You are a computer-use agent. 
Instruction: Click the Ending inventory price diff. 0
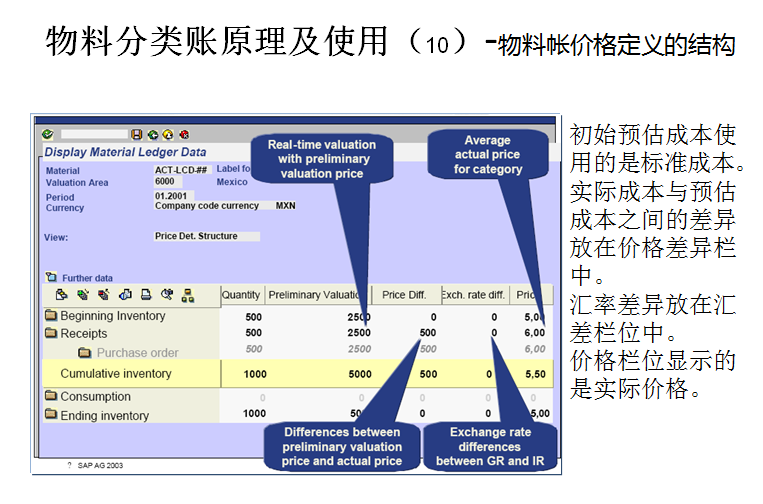click(422, 414)
